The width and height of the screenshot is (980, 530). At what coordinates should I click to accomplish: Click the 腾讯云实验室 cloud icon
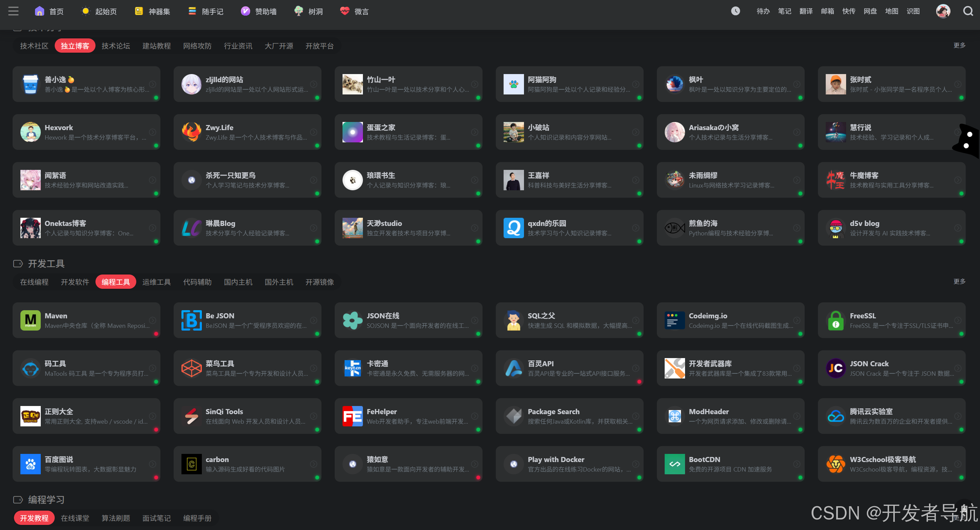tap(836, 416)
